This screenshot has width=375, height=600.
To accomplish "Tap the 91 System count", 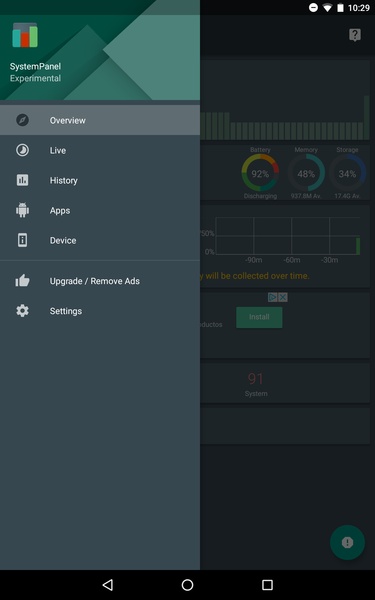I will 256,384.
